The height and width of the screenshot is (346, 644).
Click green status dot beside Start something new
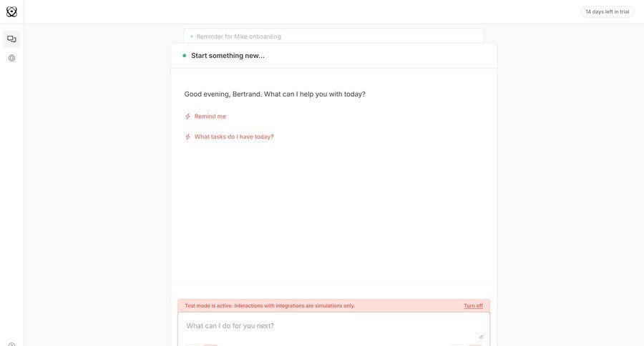coord(185,56)
